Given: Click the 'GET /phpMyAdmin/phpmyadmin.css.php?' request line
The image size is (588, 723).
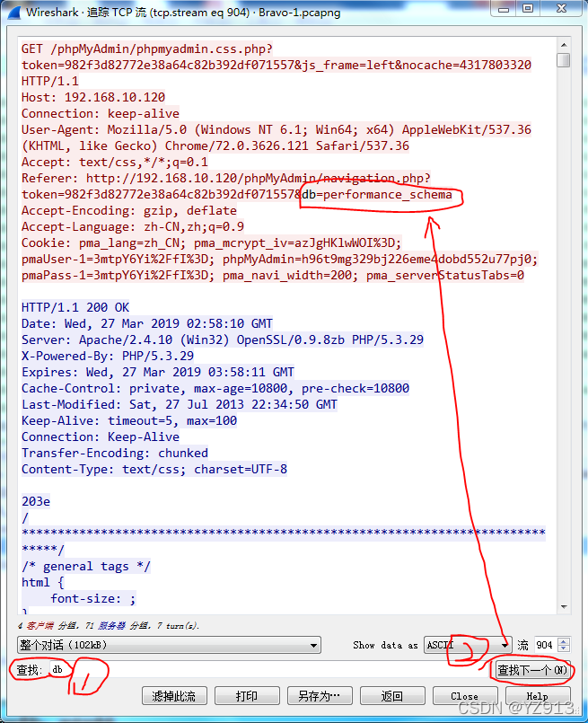Looking at the screenshot, I should [x=147, y=48].
